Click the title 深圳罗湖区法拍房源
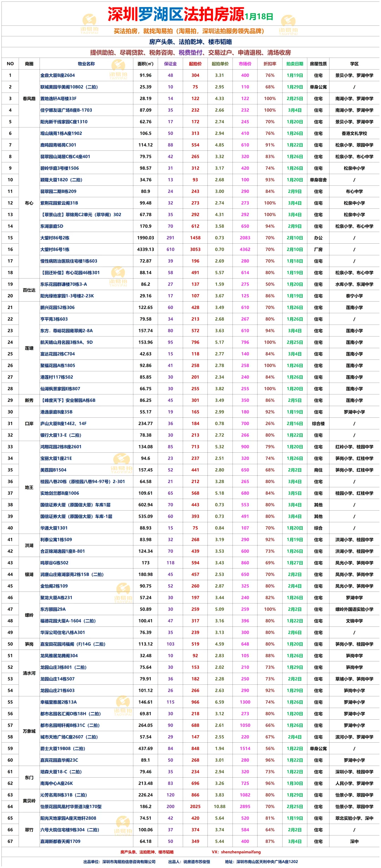Viewport: 381px width, 868px height. (x=176, y=14)
